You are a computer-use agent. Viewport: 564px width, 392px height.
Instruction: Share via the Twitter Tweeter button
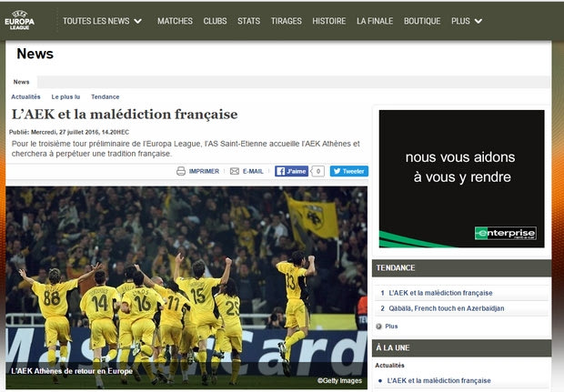click(349, 171)
